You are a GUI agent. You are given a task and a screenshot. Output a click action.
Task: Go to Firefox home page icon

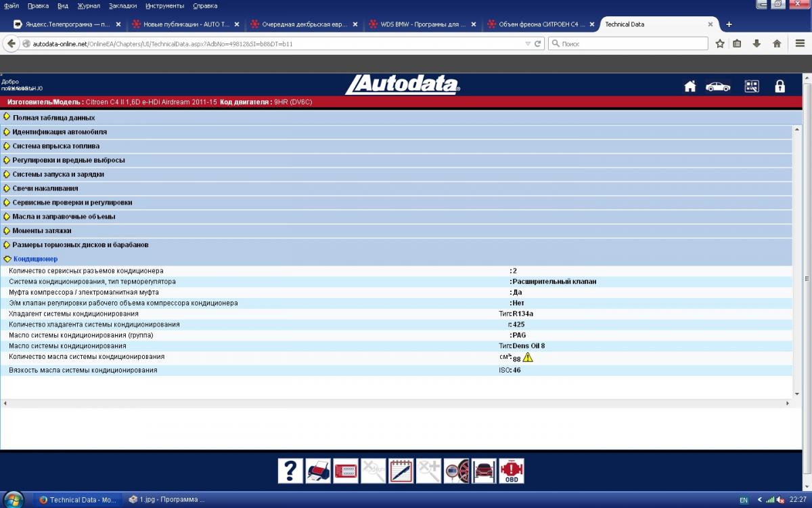(777, 43)
